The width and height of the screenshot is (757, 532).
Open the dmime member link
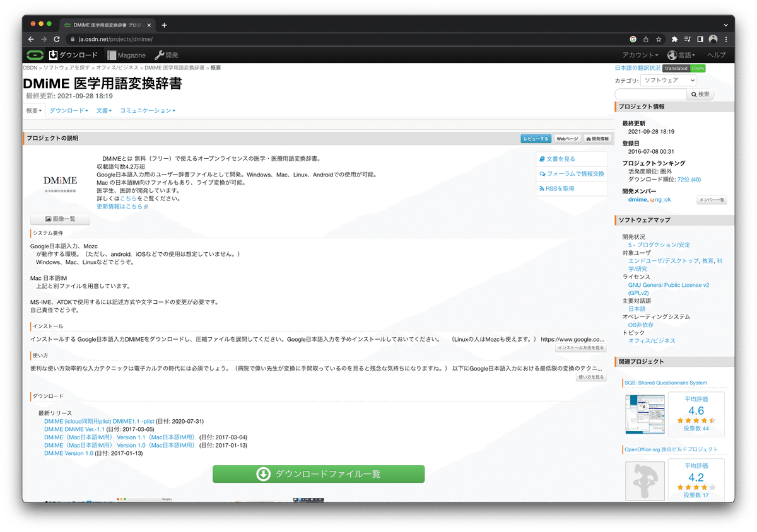[x=637, y=199]
